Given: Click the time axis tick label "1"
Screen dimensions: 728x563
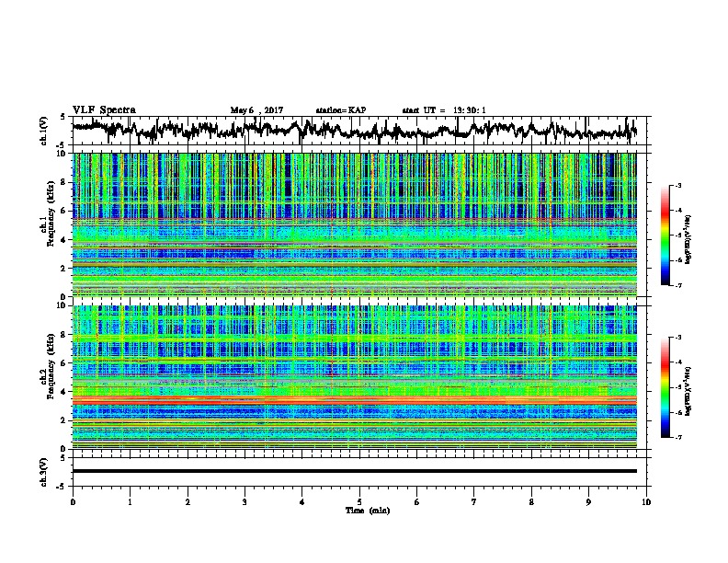Looking at the screenshot, I should pyautogui.click(x=130, y=502).
